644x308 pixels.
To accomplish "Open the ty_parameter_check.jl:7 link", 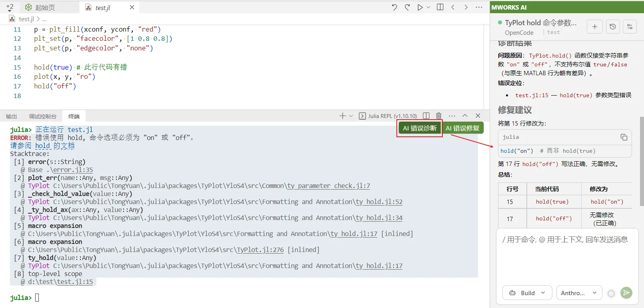I will (x=329, y=186).
